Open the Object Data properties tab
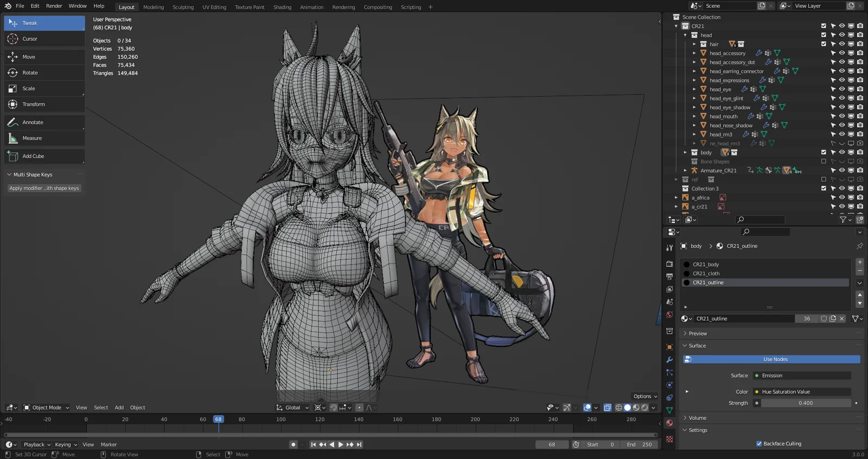Image resolution: width=868 pixels, height=459 pixels. [x=669, y=410]
